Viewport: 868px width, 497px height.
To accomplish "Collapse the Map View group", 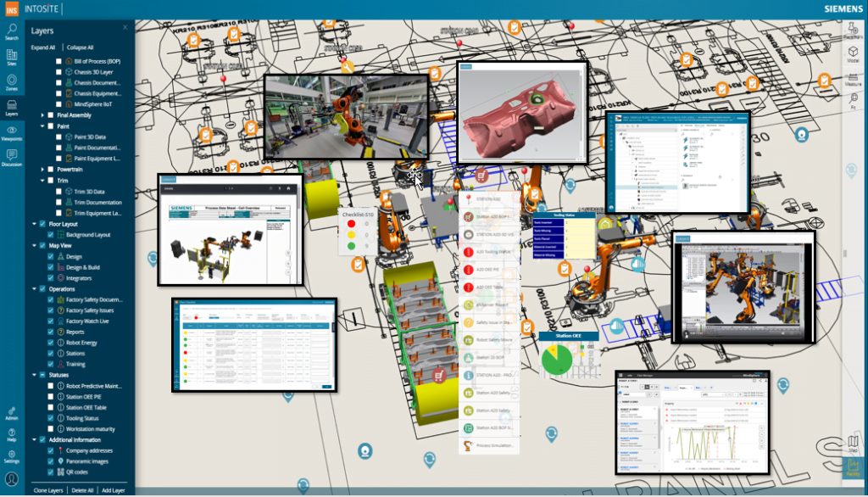I will click(34, 245).
